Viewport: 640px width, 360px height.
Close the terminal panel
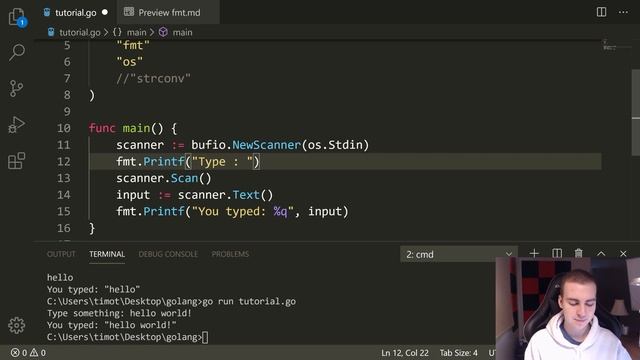tap(623, 253)
